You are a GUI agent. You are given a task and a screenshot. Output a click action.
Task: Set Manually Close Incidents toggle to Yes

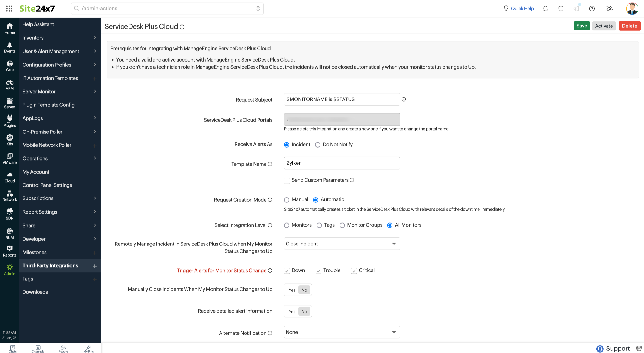click(292, 290)
